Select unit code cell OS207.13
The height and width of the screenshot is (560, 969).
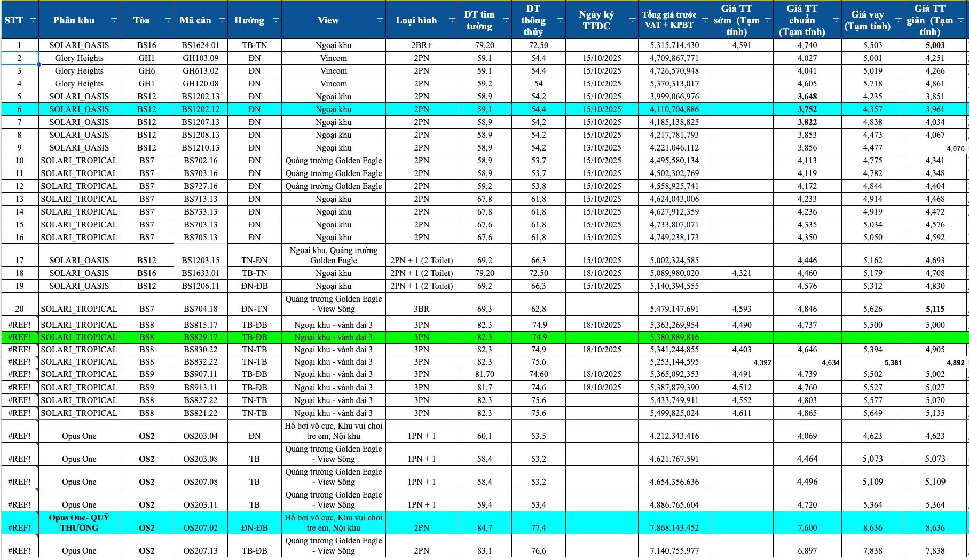200,550
